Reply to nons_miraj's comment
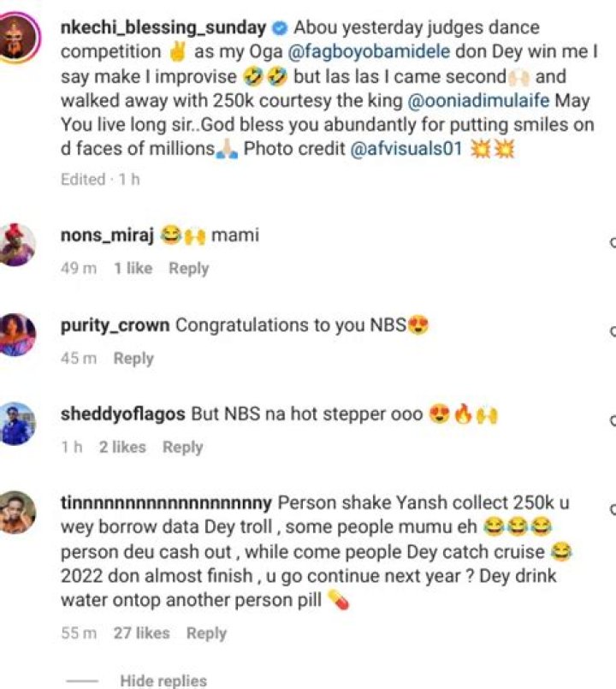 point(188,269)
